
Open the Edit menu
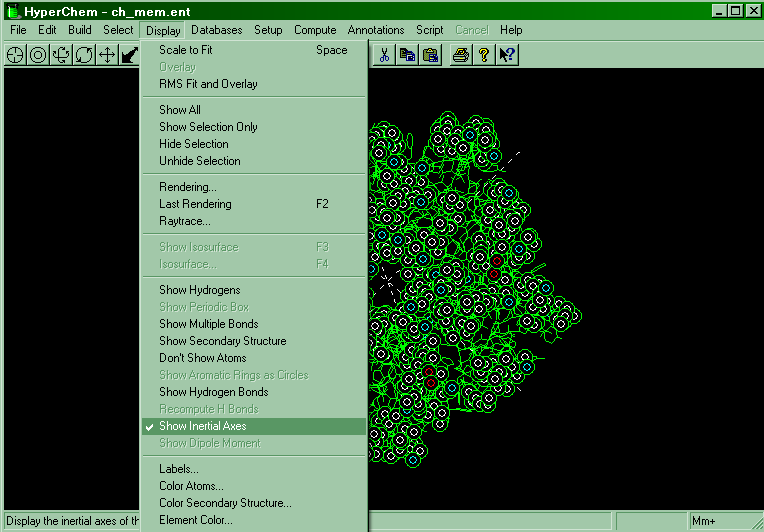tap(47, 30)
